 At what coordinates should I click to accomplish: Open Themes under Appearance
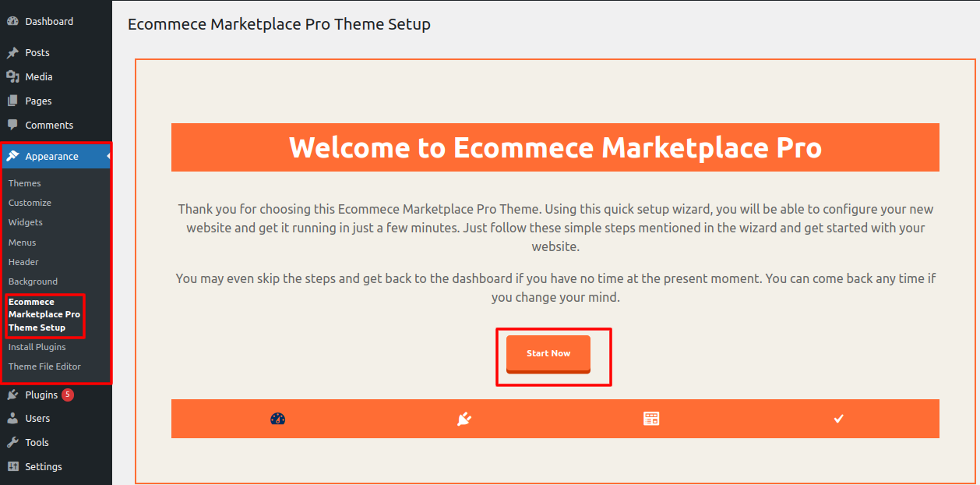click(x=25, y=183)
